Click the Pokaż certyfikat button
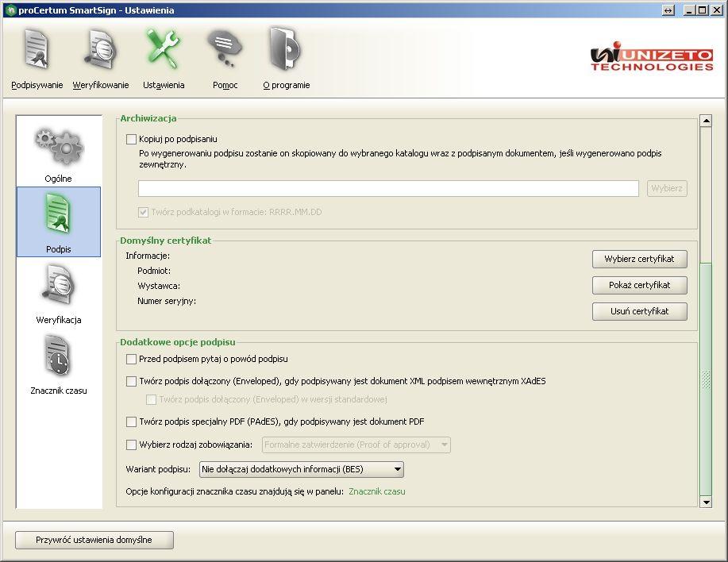 tap(639, 286)
